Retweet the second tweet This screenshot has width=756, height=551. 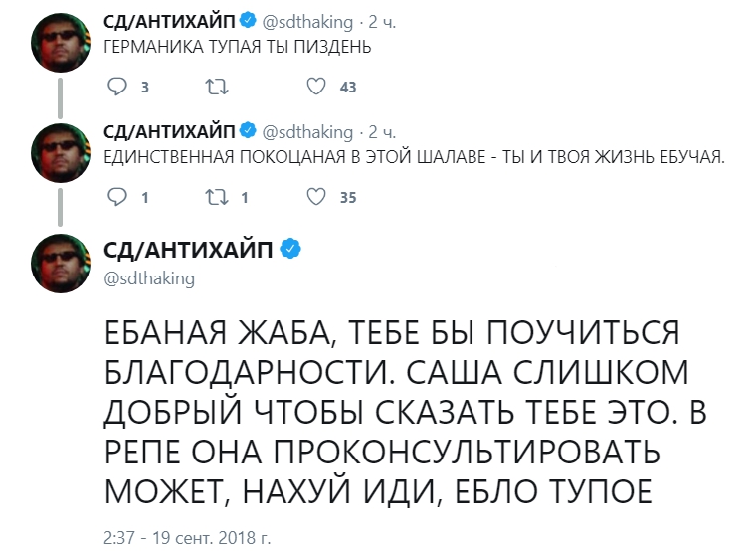pos(215,197)
